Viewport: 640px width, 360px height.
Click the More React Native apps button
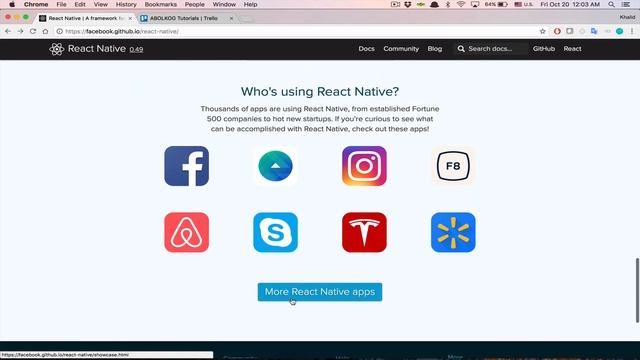pos(320,292)
